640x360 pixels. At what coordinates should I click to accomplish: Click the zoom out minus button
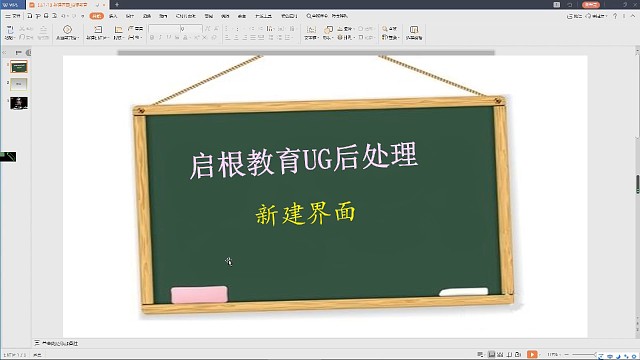(x=567, y=355)
